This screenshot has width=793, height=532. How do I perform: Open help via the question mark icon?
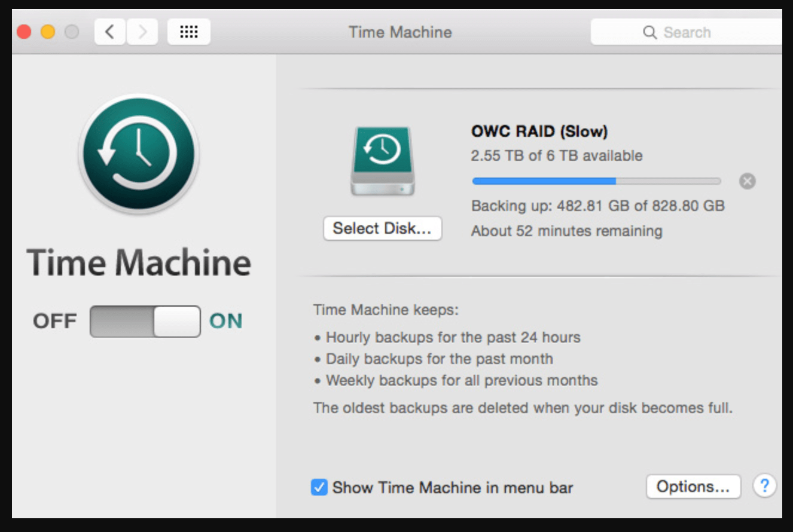click(765, 487)
